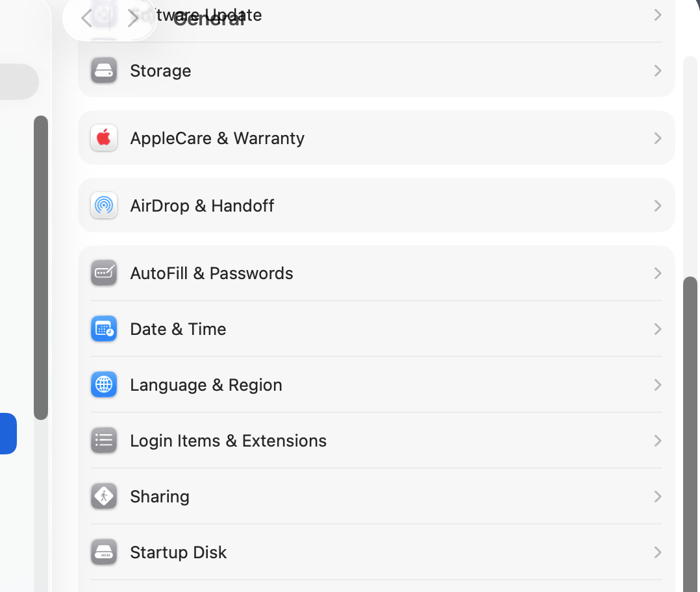The height and width of the screenshot is (592, 700).
Task: Expand Date & Time chevron
Action: pos(658,329)
